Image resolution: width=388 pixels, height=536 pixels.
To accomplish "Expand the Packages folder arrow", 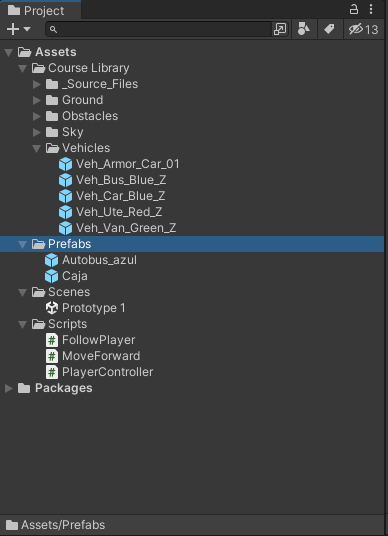I will (x=9, y=388).
